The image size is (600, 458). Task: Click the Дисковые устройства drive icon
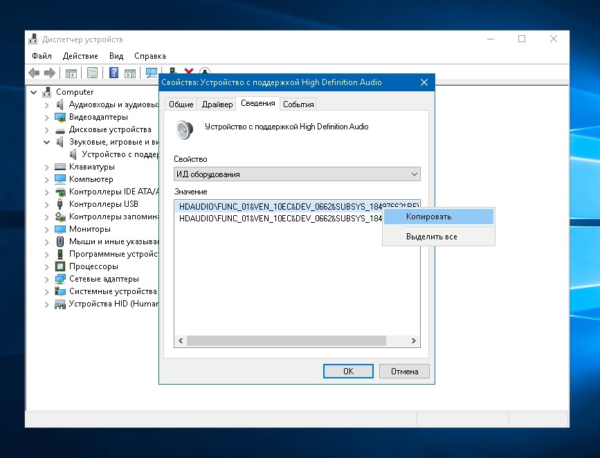[60, 130]
